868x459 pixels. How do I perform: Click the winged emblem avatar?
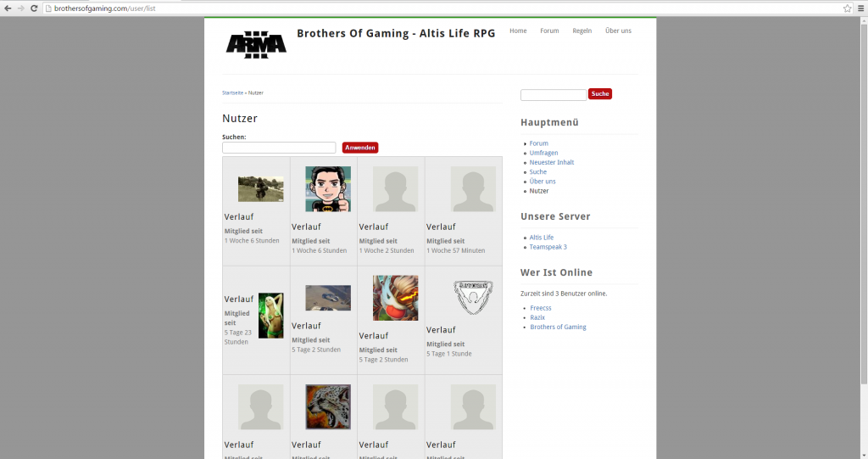click(473, 297)
